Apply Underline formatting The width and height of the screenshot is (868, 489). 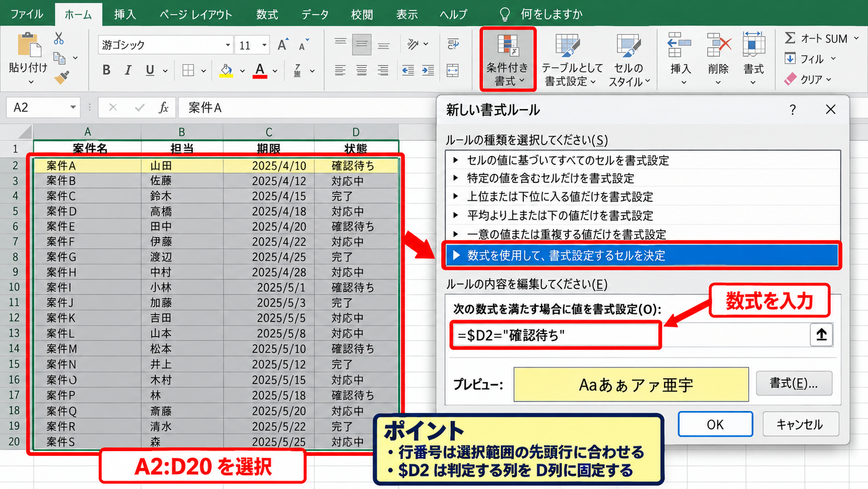click(150, 70)
